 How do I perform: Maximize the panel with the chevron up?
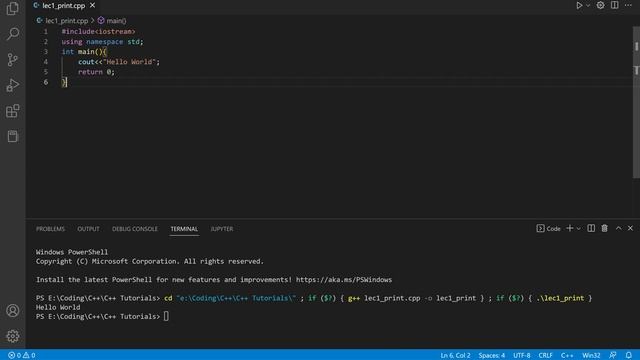pos(618,228)
